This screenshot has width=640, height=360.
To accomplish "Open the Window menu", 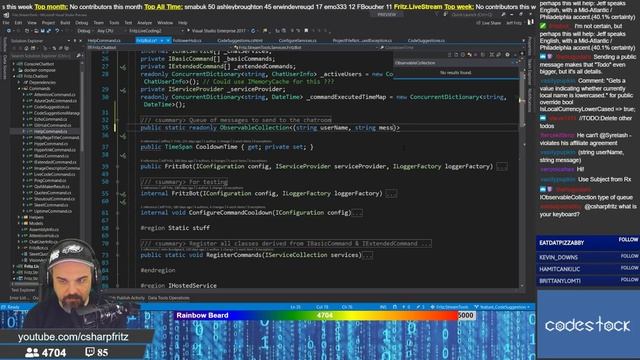I will point(165,23).
